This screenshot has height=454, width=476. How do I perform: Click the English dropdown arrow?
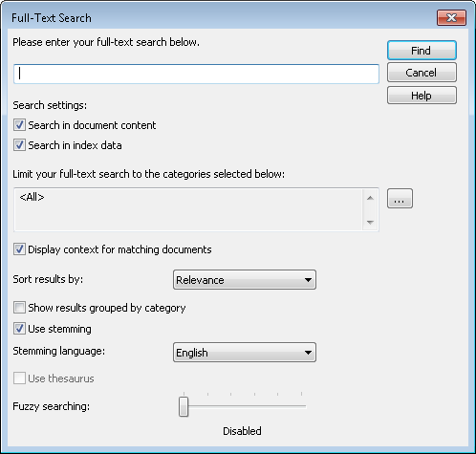pyautogui.click(x=308, y=353)
